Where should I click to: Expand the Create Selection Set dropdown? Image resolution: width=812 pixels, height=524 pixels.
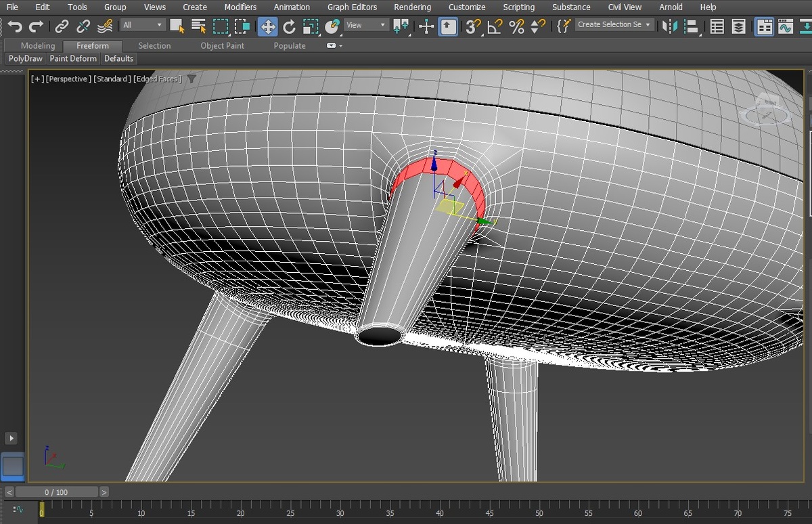tap(614, 25)
